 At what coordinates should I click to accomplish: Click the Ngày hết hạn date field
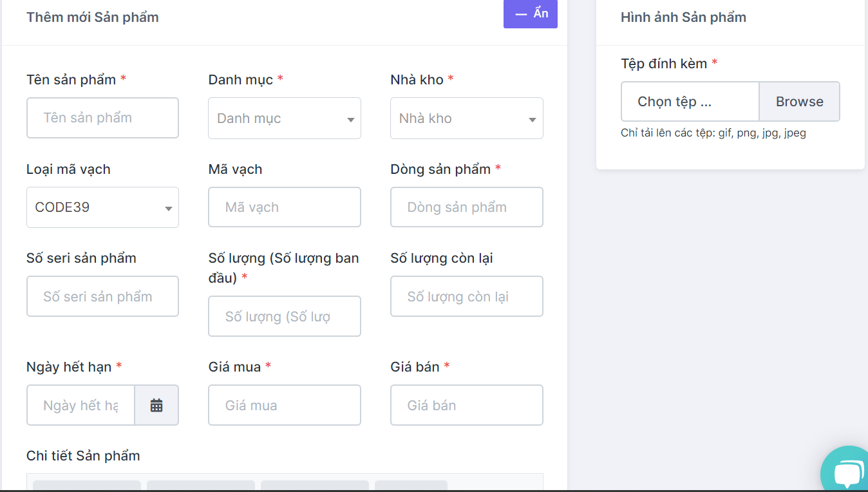click(x=80, y=405)
